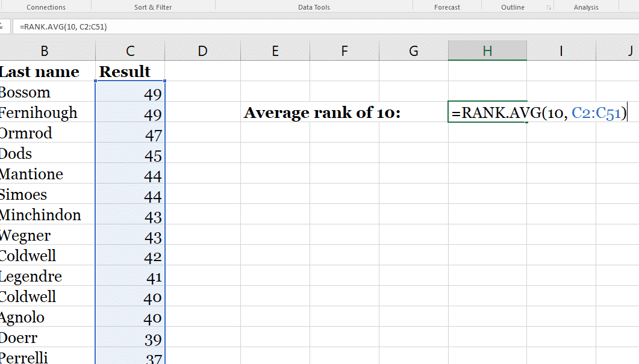Click the Outline ribbon group label
The height and width of the screenshot is (364, 639).
(513, 7)
